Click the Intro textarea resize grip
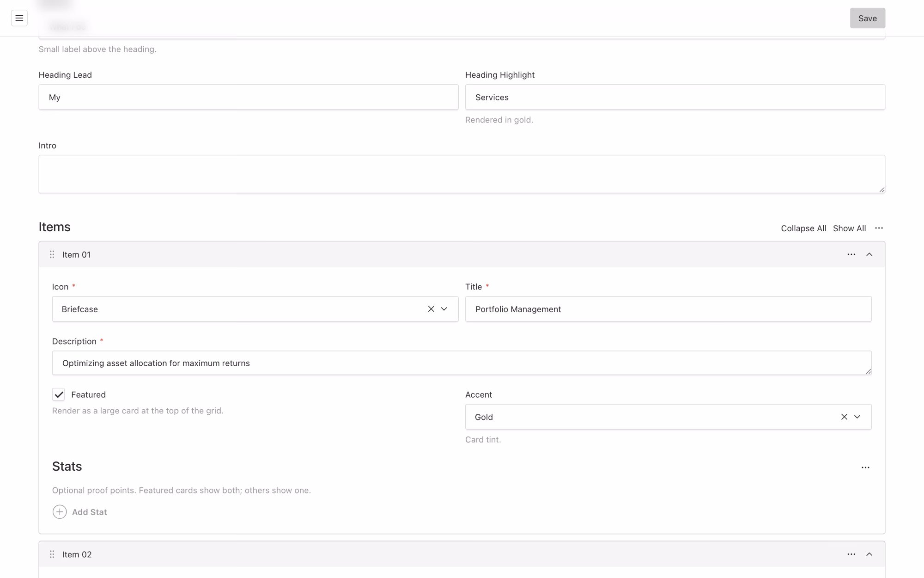This screenshot has height=578, width=924. coord(881,189)
